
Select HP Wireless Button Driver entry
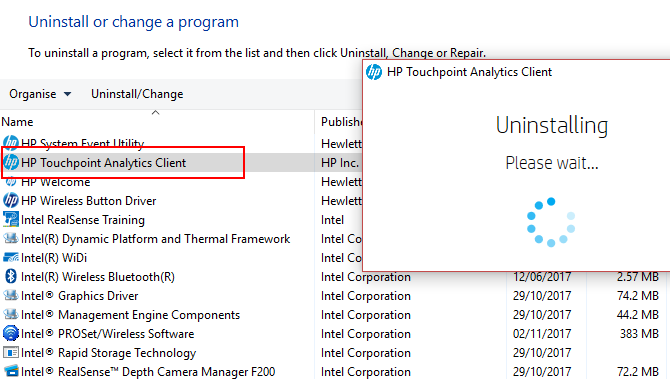click(88, 201)
